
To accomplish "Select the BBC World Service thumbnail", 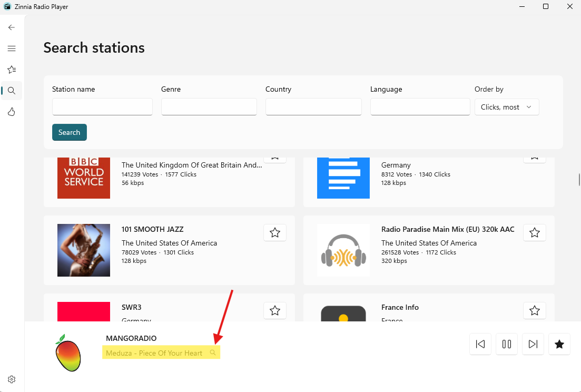I will click(x=84, y=178).
